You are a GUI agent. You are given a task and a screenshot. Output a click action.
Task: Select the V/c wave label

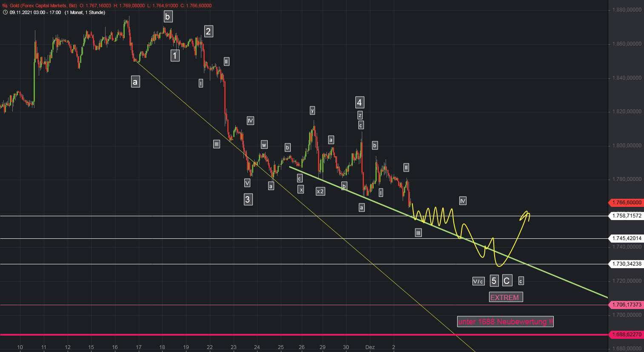478,281
